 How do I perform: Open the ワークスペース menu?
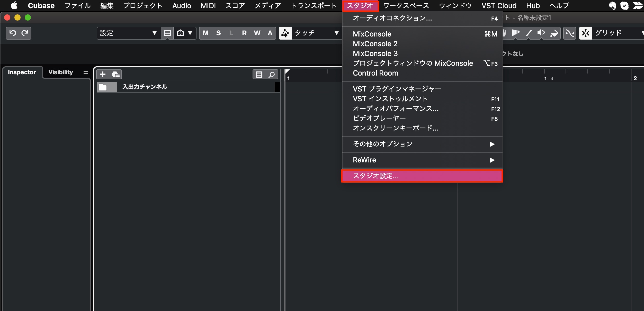coord(406,6)
